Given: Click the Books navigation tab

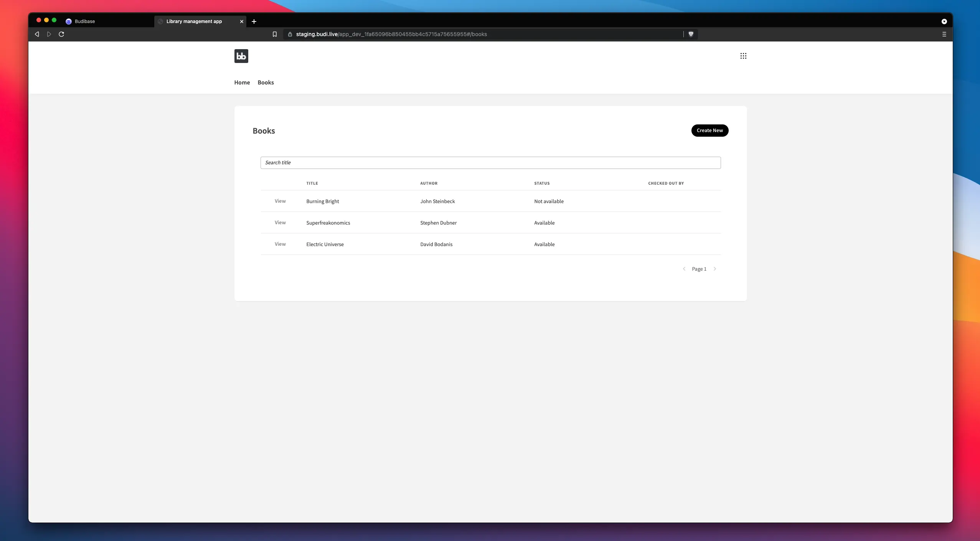Looking at the screenshot, I should pos(266,83).
